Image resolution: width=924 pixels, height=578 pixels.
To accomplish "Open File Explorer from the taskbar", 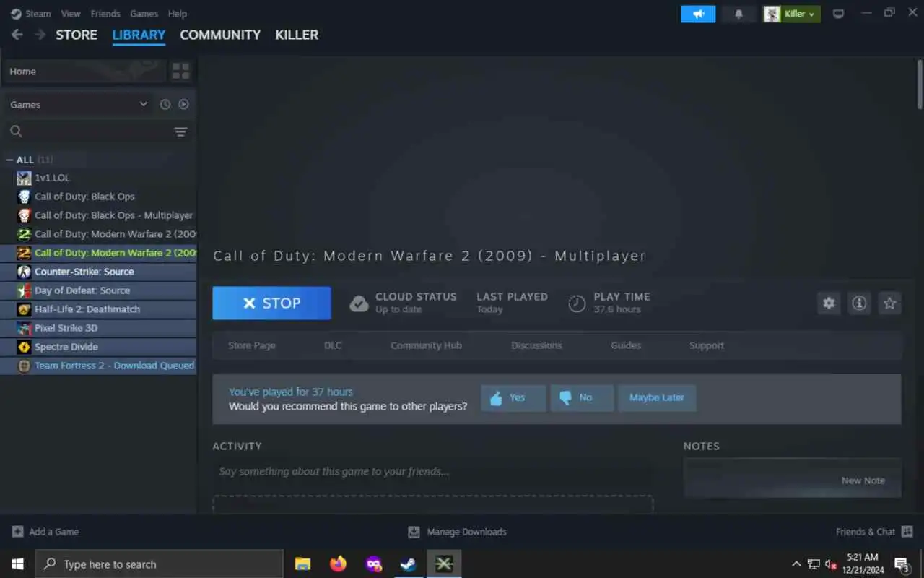I will [302, 564].
